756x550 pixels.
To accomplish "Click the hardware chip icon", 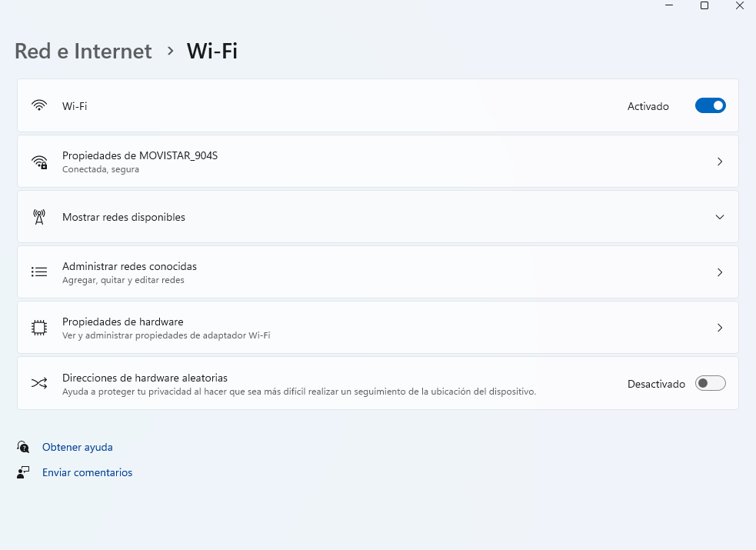I will [39, 328].
